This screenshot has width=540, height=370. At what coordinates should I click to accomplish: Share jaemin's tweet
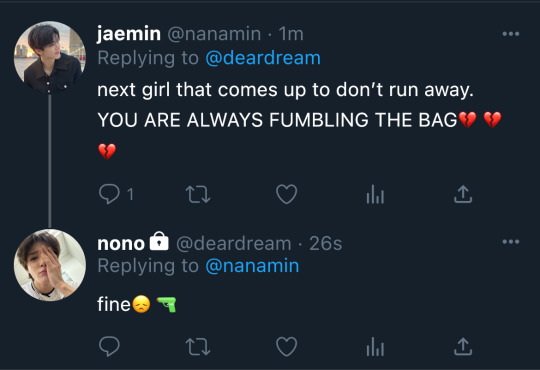coord(463,194)
